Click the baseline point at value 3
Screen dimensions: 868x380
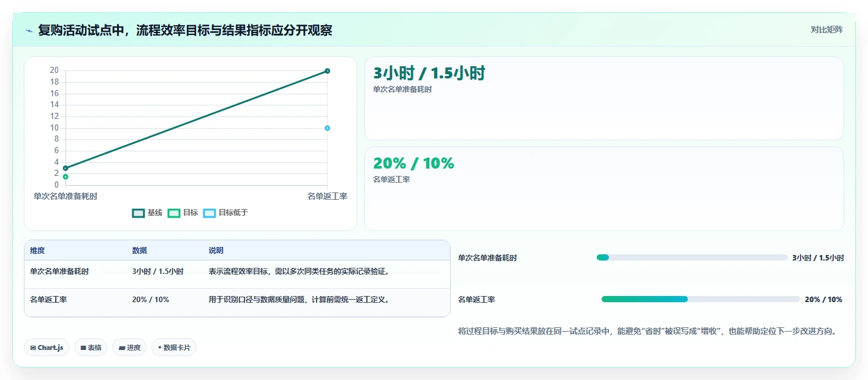coord(66,168)
